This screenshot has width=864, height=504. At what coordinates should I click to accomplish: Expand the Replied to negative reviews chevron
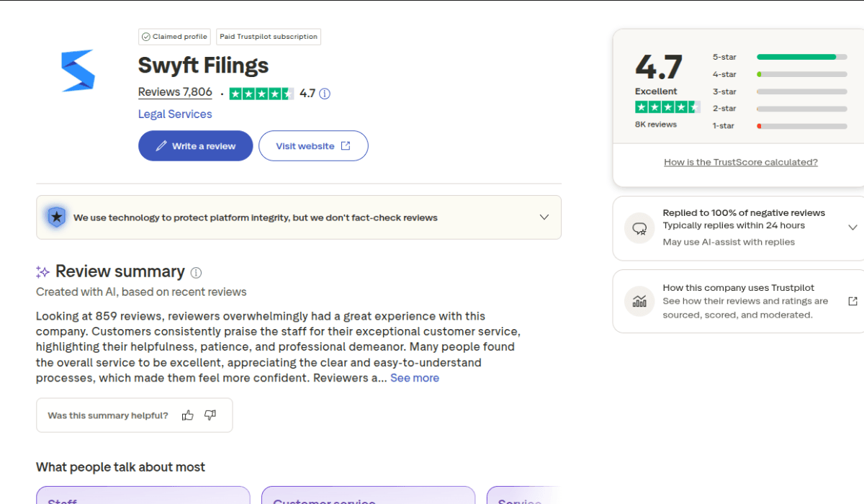tap(852, 228)
